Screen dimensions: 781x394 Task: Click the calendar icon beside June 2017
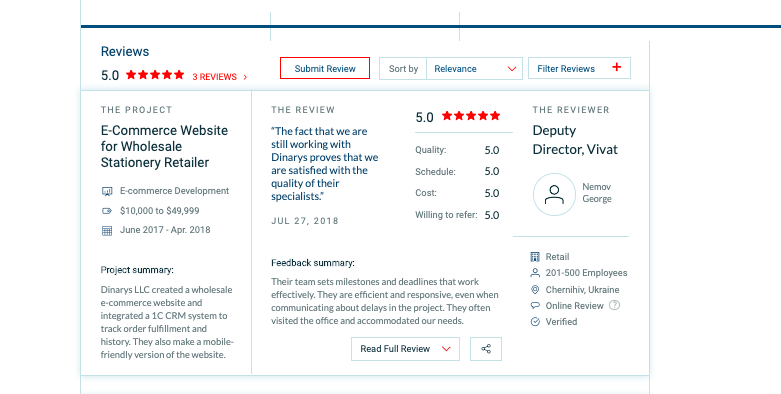(107, 230)
